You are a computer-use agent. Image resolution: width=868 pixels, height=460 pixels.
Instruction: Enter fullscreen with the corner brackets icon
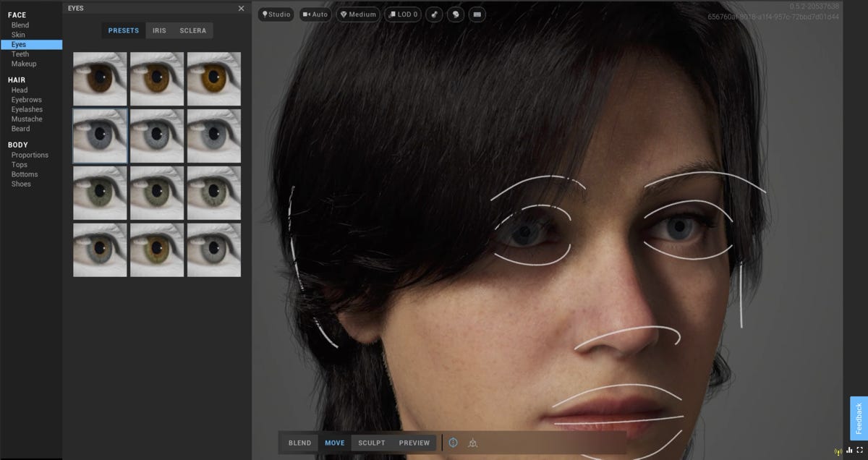pos(860,451)
